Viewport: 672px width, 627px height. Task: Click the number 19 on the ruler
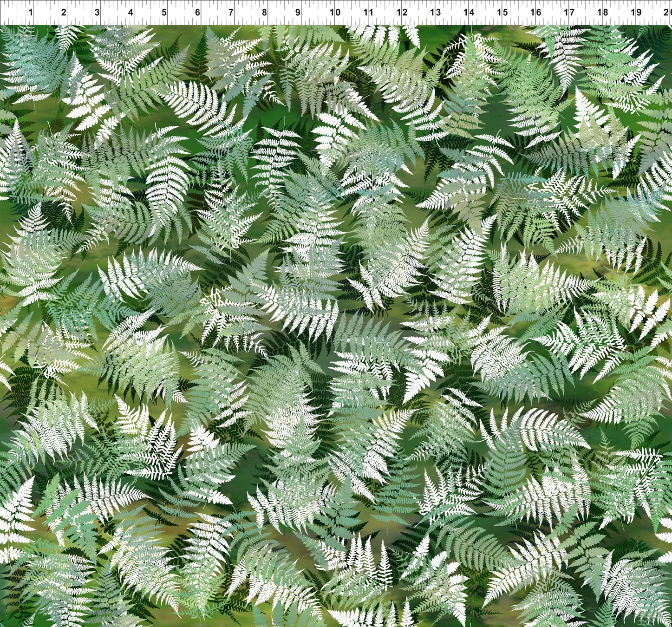click(637, 13)
